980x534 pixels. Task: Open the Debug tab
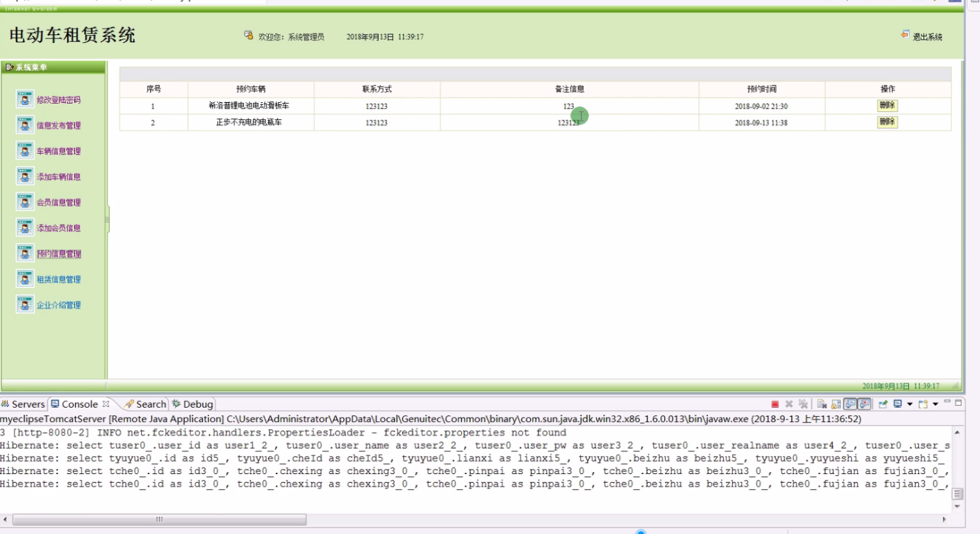tap(193, 404)
